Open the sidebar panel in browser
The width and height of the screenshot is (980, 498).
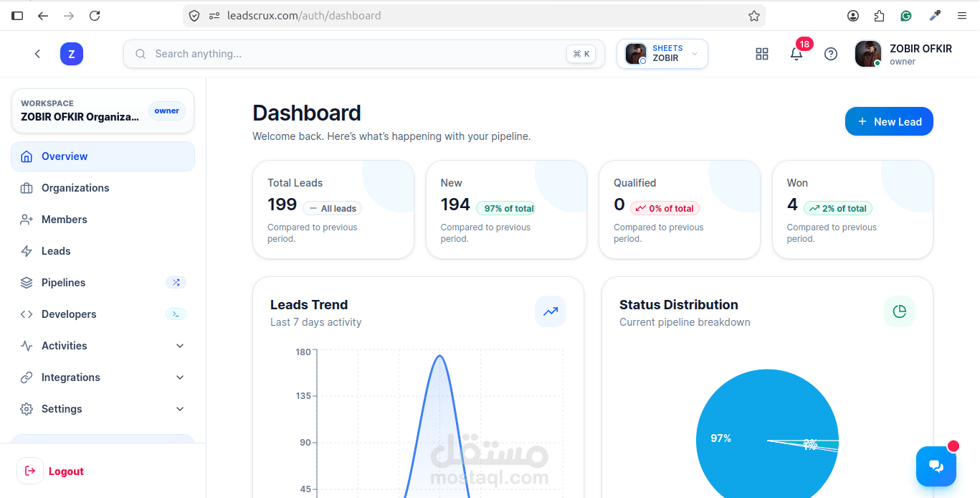pyautogui.click(x=17, y=15)
